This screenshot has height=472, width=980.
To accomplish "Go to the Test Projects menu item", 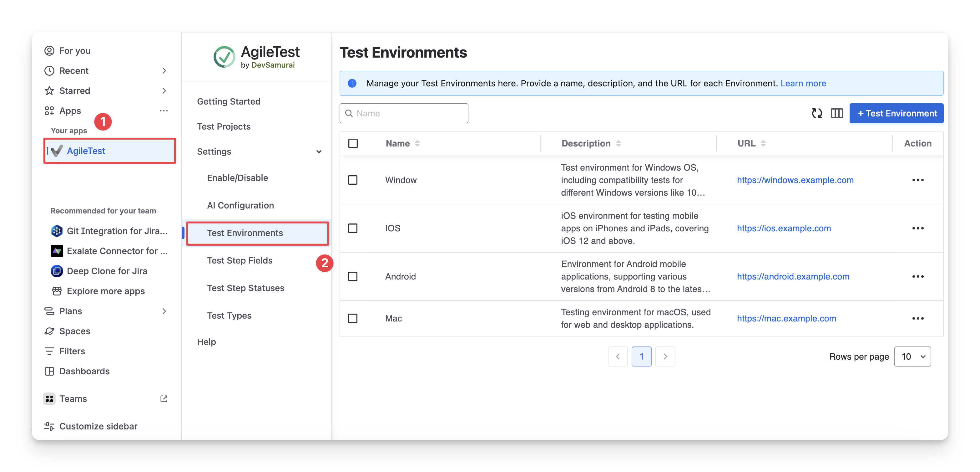I will [x=224, y=126].
